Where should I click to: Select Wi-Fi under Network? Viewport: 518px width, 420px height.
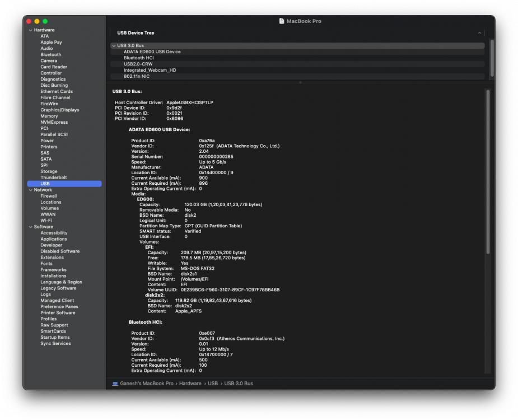tap(46, 221)
